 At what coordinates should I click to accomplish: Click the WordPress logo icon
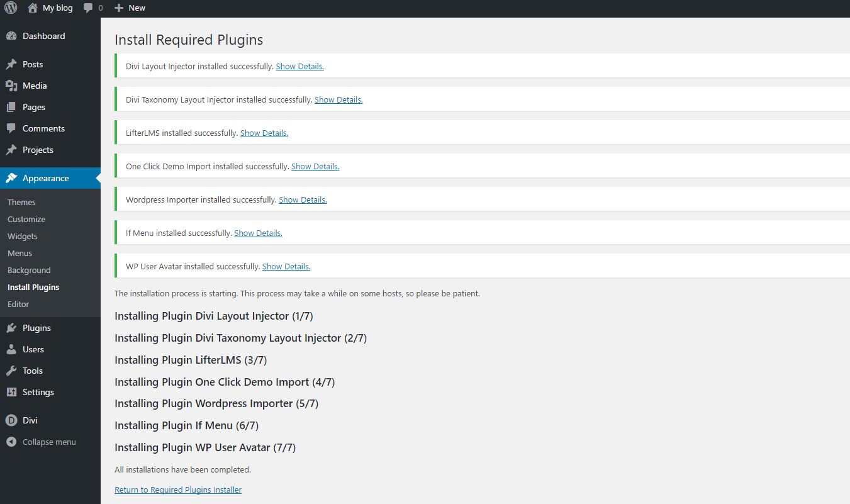(x=11, y=8)
